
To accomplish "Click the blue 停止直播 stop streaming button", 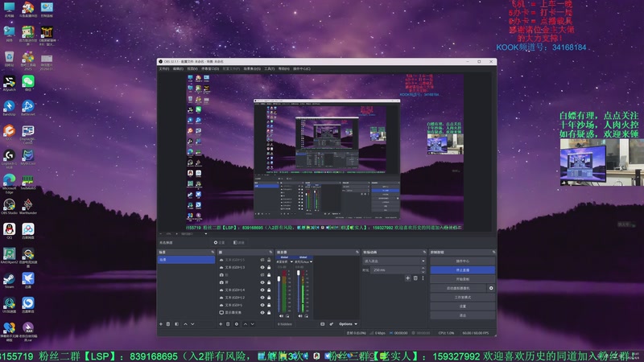I will (x=462, y=270).
